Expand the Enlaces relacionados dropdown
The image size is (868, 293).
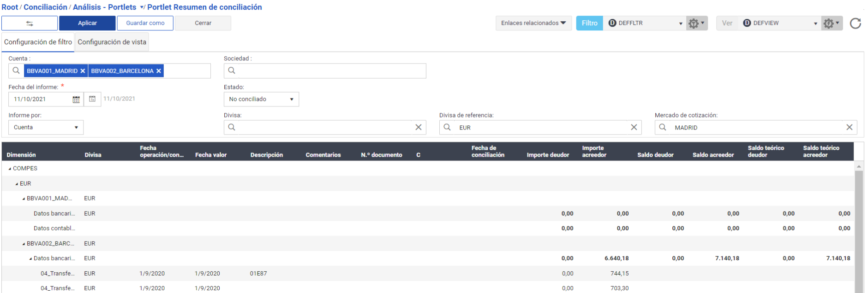pos(533,23)
